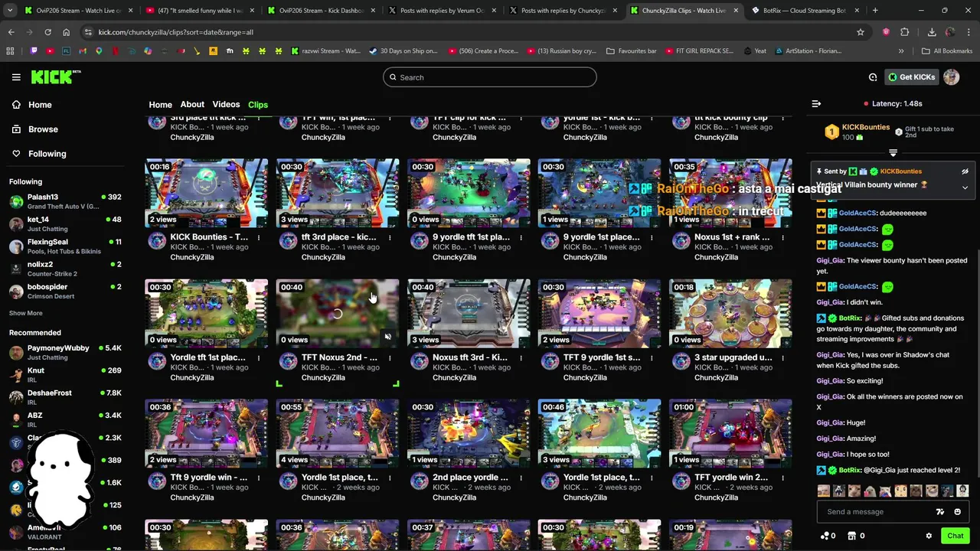The image size is (980, 551).
Task: Hide the pinned KICKBounties message
Action: (x=965, y=171)
